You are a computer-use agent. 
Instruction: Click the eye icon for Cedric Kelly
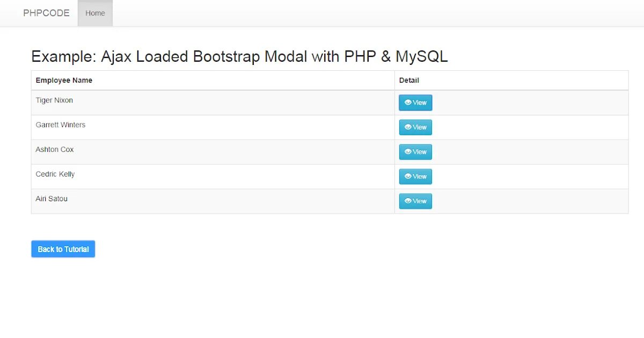pyautogui.click(x=408, y=177)
